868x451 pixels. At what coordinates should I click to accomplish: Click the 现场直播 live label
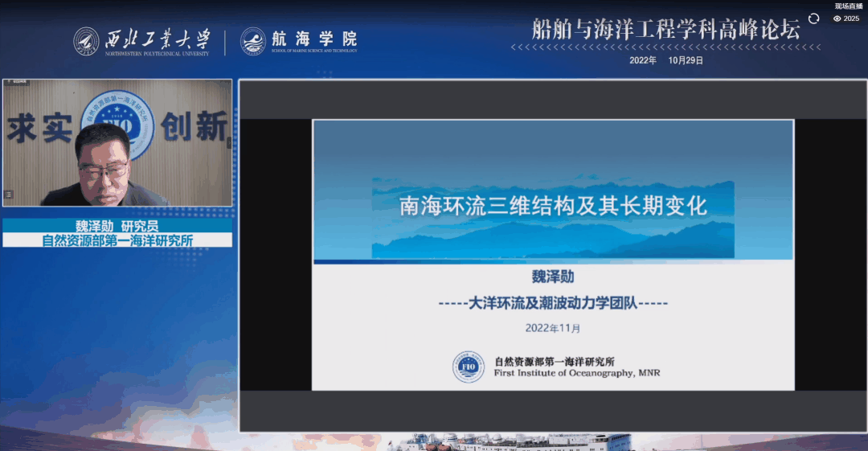click(x=849, y=6)
